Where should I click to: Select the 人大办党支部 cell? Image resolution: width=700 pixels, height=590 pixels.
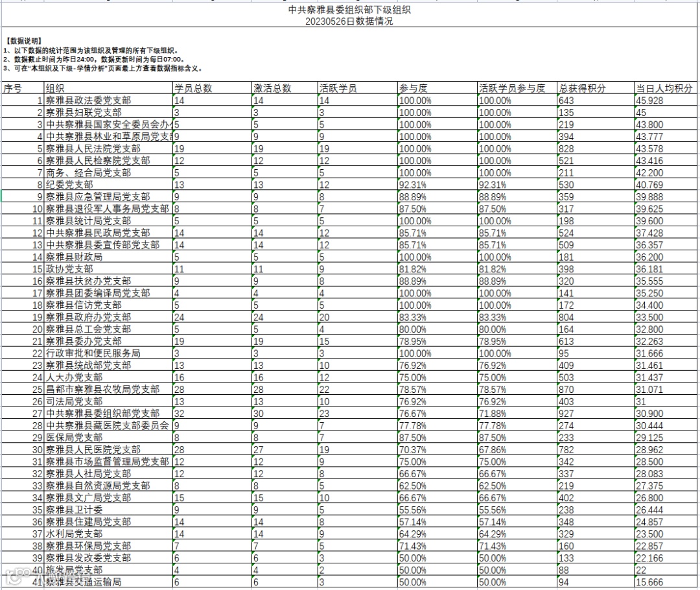(x=108, y=377)
